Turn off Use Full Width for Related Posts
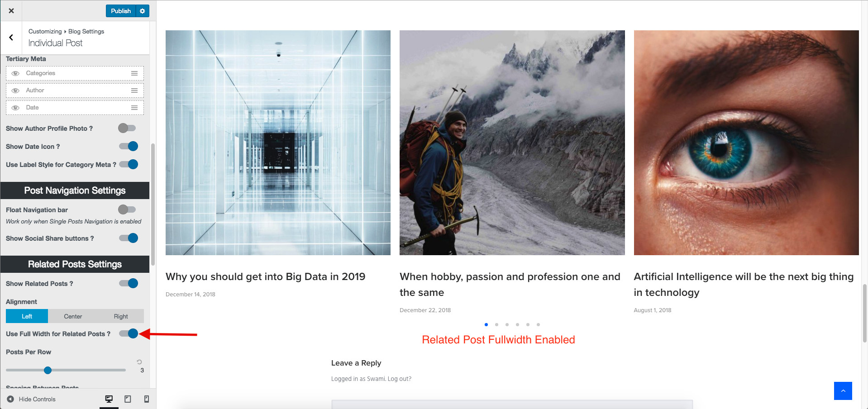The height and width of the screenshot is (409, 868). click(129, 334)
